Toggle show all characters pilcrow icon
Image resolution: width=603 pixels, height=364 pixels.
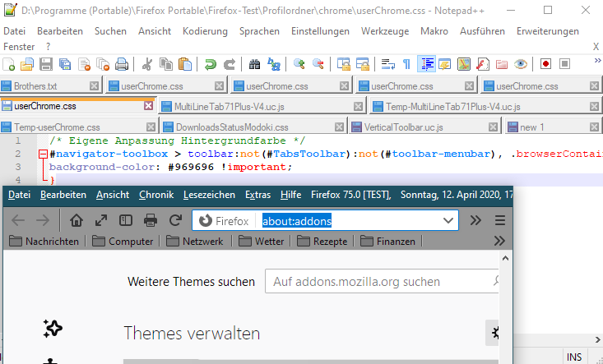407,64
